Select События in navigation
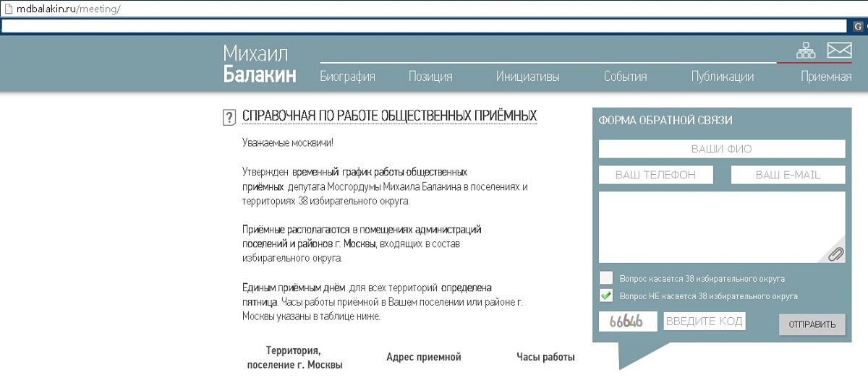This screenshot has width=868, height=380. (625, 77)
